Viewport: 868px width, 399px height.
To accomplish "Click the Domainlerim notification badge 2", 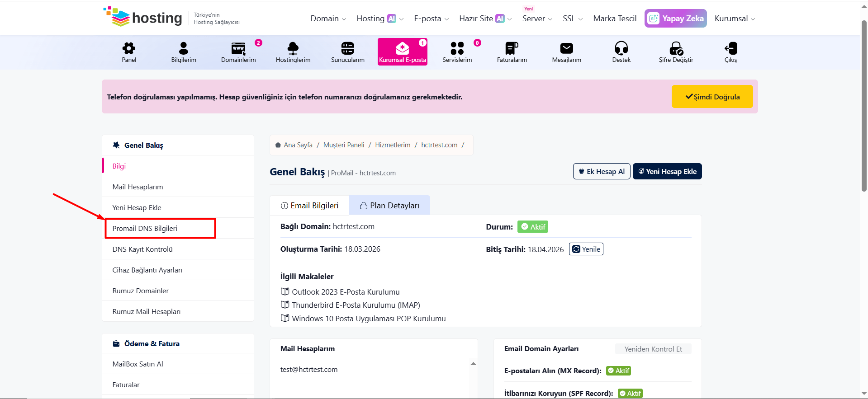I will pyautogui.click(x=258, y=42).
